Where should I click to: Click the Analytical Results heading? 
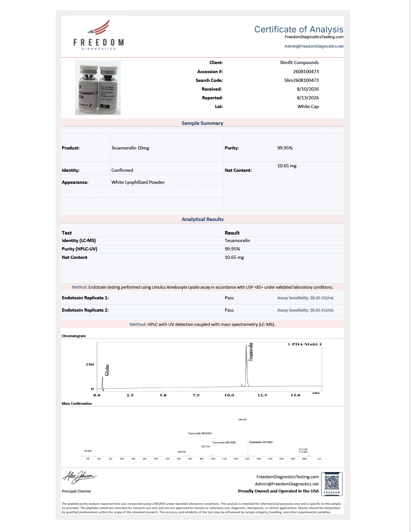click(203, 219)
